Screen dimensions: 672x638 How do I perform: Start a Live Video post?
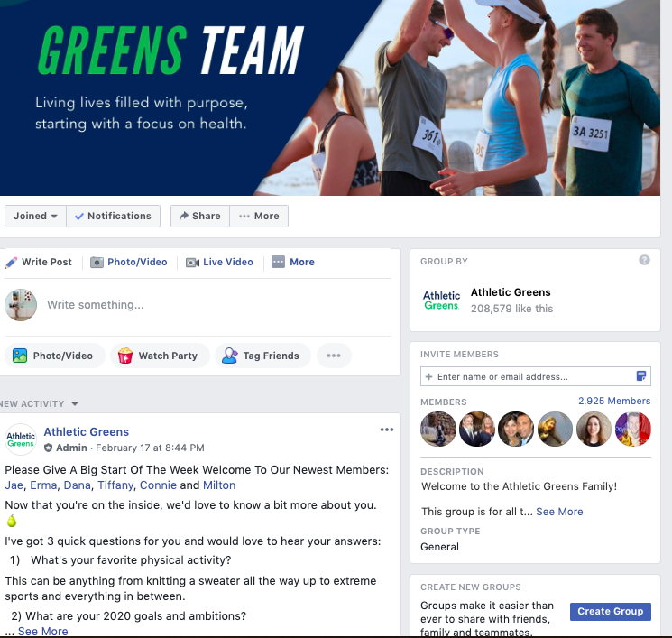[227, 262]
